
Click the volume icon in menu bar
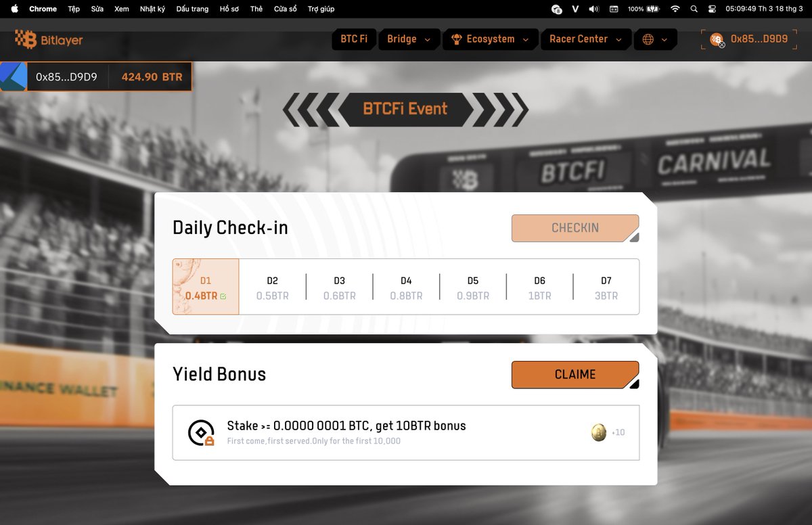coord(594,9)
